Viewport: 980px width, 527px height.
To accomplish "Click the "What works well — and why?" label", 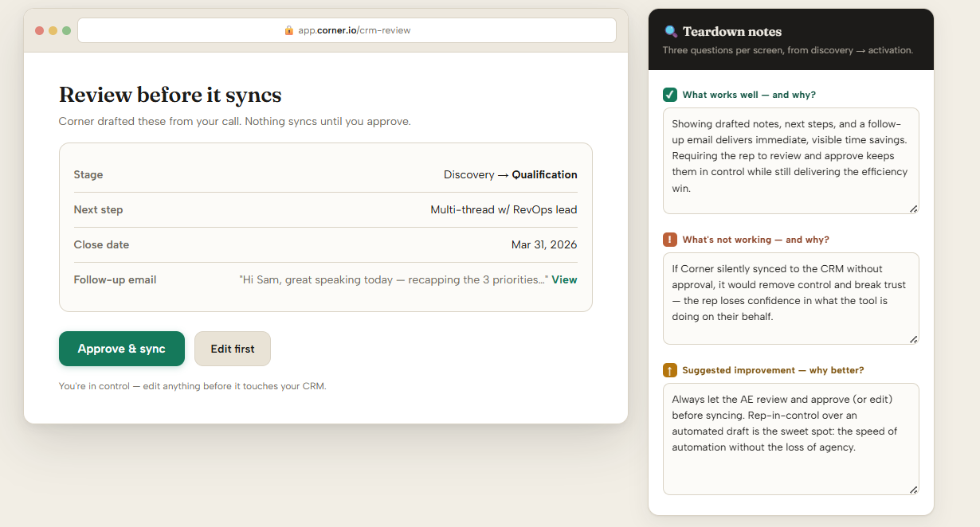I will [x=749, y=95].
